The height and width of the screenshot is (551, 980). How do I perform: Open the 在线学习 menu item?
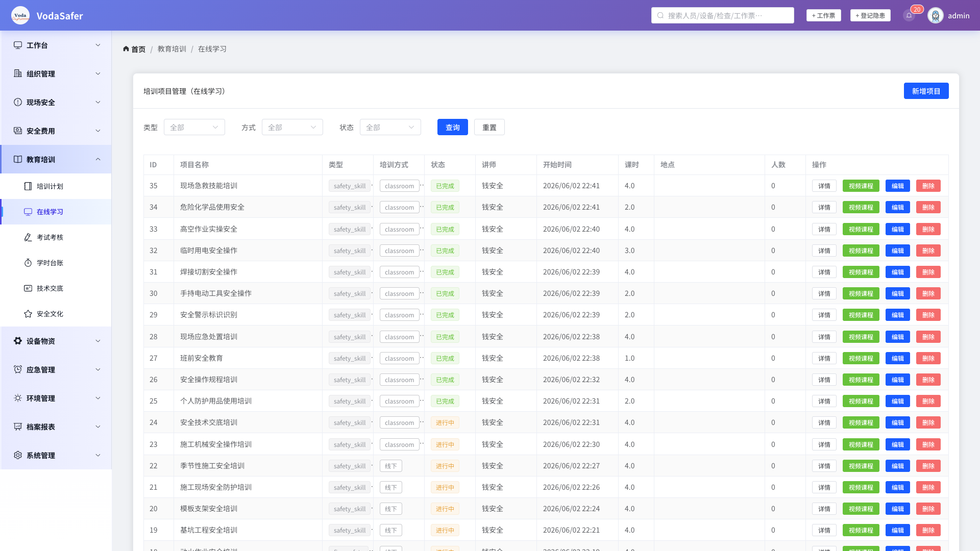tap(56, 212)
